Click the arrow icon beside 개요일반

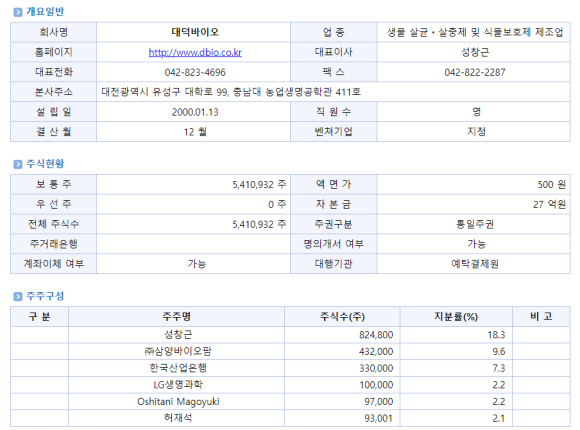(x=17, y=12)
